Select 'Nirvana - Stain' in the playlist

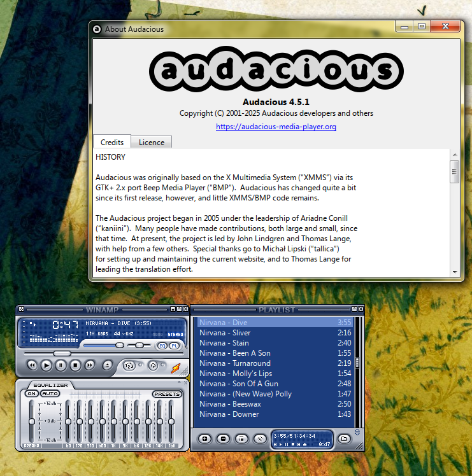pos(275,343)
